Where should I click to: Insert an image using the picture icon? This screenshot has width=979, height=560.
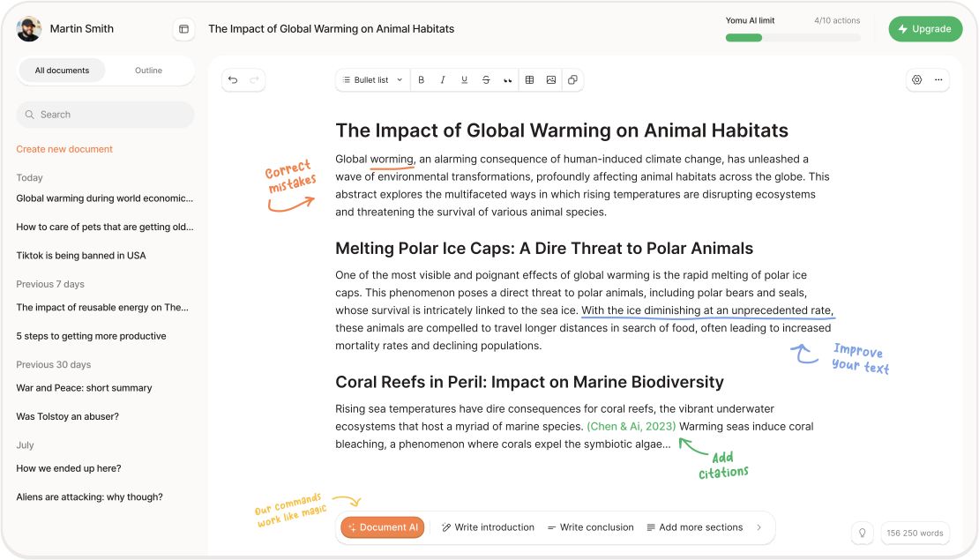[551, 80]
